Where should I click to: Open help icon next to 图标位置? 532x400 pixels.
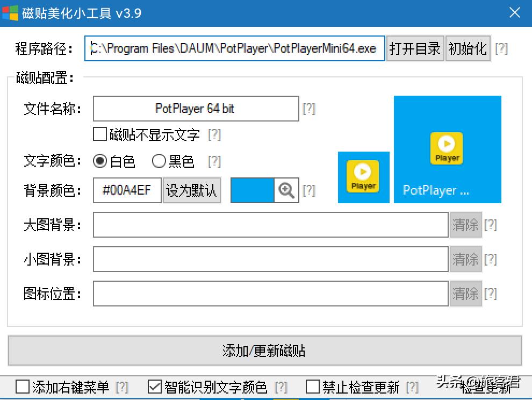tap(492, 294)
